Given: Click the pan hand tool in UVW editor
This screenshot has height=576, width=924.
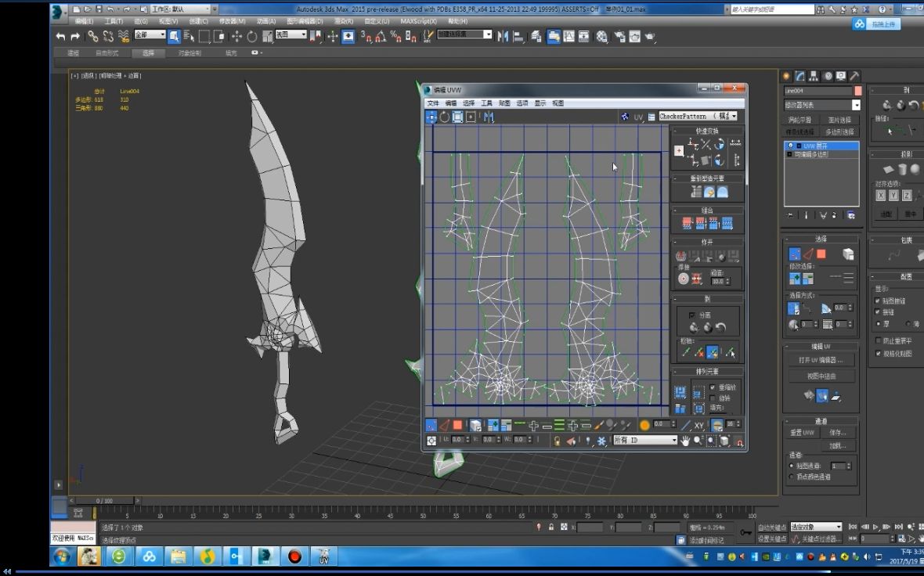Looking at the screenshot, I should click(685, 441).
